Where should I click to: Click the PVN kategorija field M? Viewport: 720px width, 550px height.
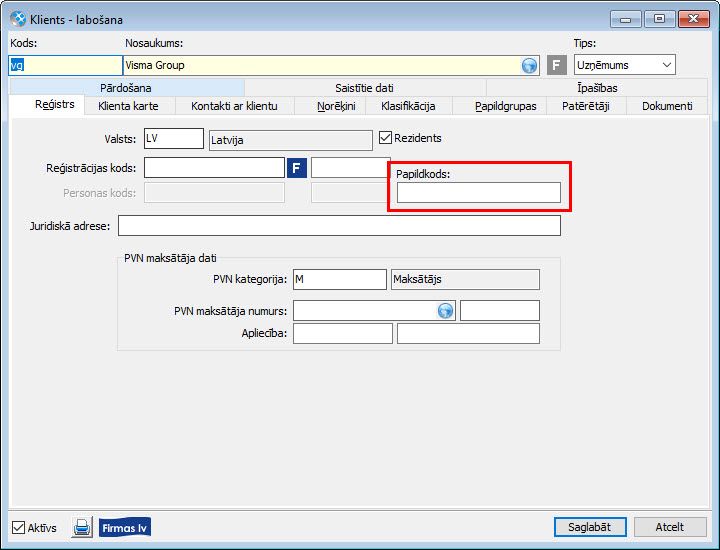click(340, 279)
